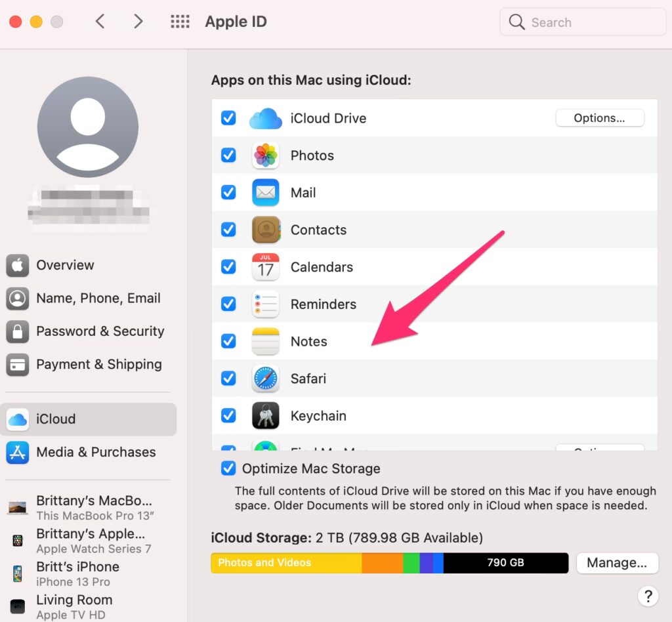
Task: Uncheck the Notes iCloud checkbox
Action: (x=228, y=341)
